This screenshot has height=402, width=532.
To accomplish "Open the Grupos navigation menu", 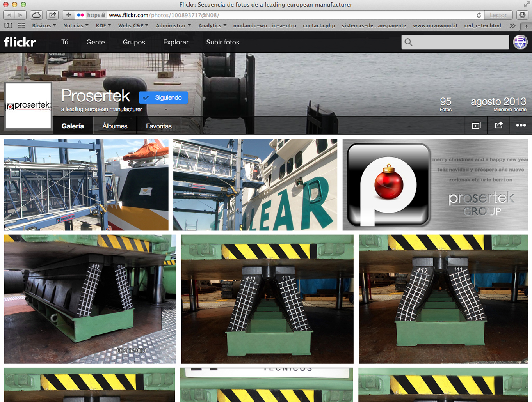I will tap(134, 42).
